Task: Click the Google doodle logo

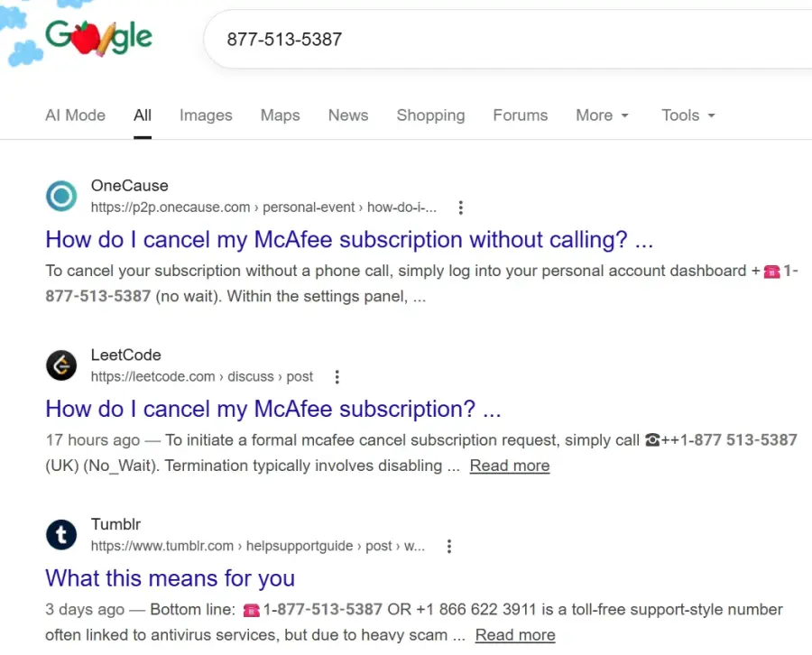Action: [98, 38]
